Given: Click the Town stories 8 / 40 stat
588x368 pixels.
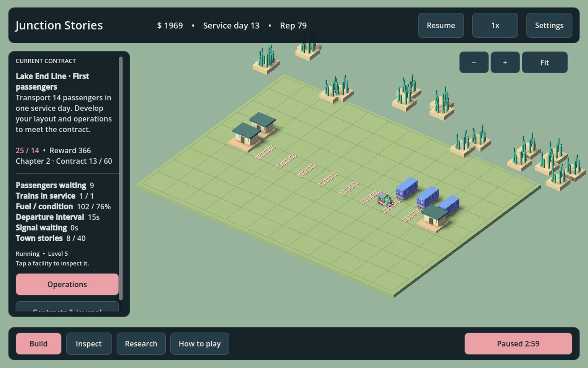Looking at the screenshot, I should tap(51, 238).
